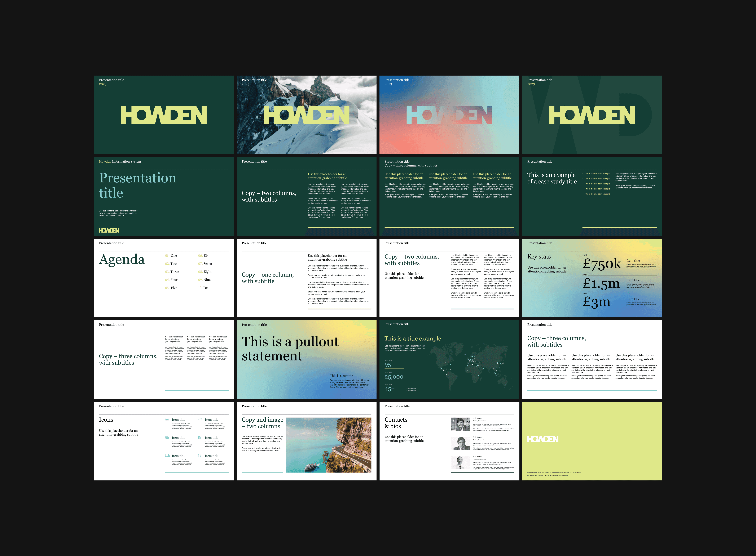
Task: Select agenda item '06. Six'
Action: (x=203, y=256)
